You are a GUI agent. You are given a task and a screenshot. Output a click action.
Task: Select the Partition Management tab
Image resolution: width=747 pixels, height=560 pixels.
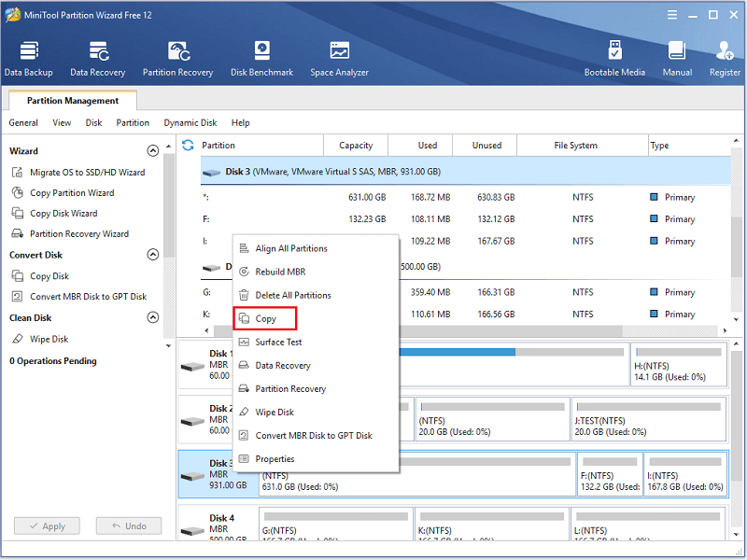[73, 101]
